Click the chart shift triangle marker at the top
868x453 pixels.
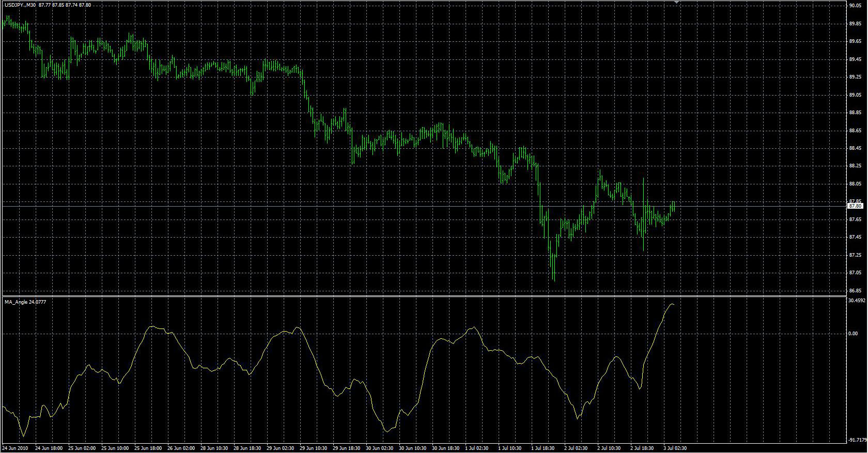(x=677, y=3)
